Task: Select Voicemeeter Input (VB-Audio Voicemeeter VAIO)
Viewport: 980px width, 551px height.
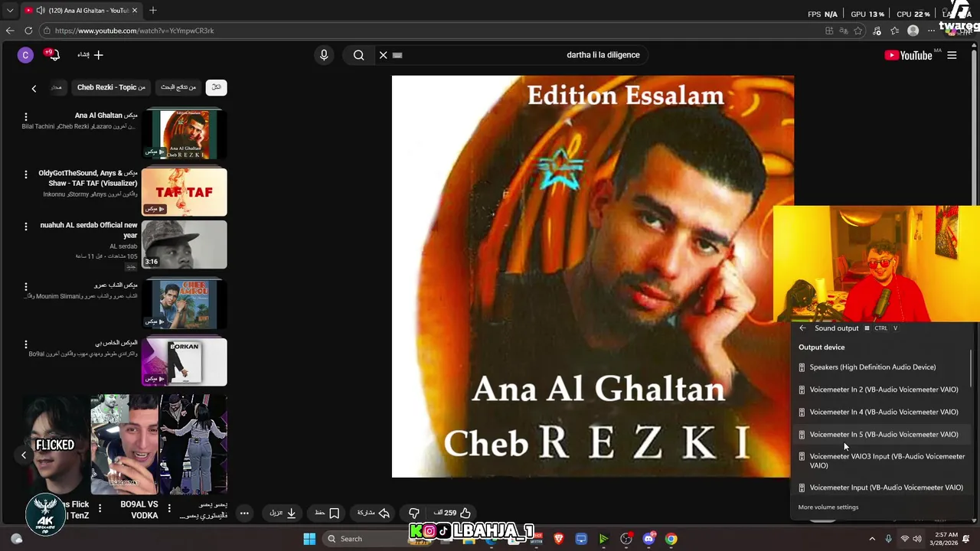Action: point(880,487)
